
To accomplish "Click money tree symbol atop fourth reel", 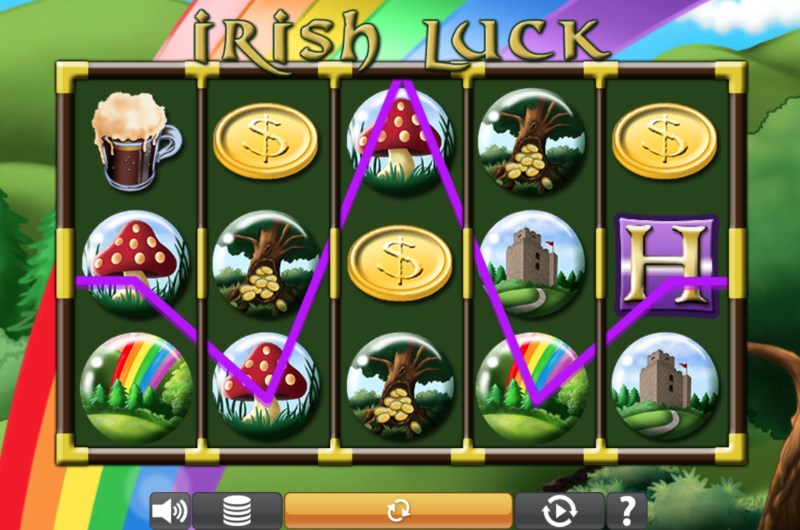I will click(532, 141).
